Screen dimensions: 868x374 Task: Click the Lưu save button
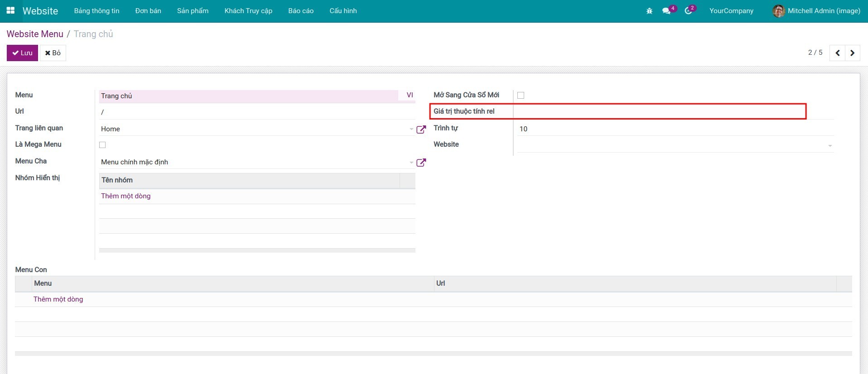(22, 53)
